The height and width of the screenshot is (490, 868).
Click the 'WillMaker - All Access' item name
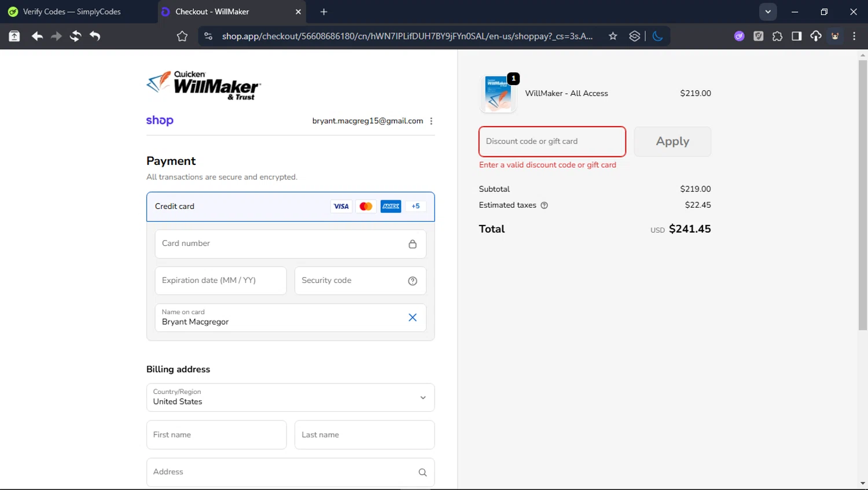click(x=567, y=93)
